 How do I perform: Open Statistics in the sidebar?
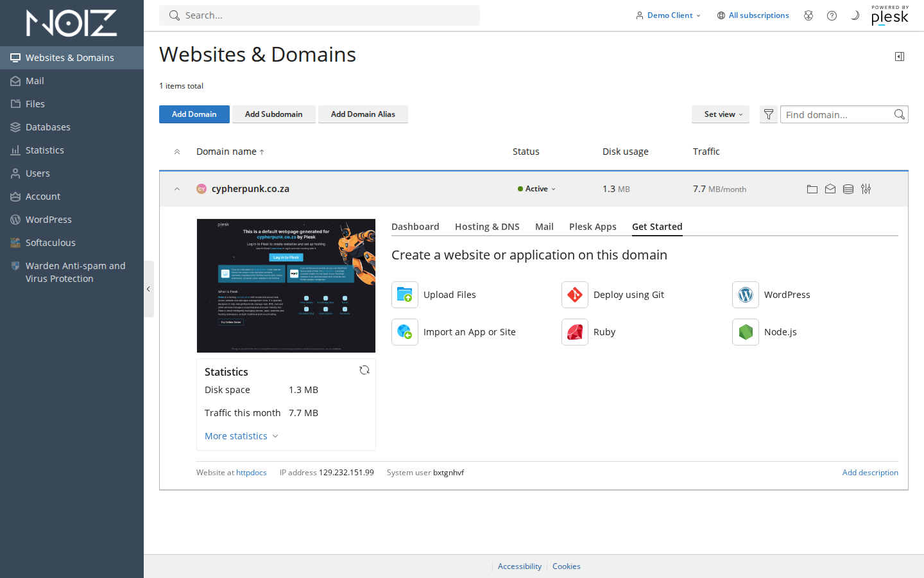(72, 150)
